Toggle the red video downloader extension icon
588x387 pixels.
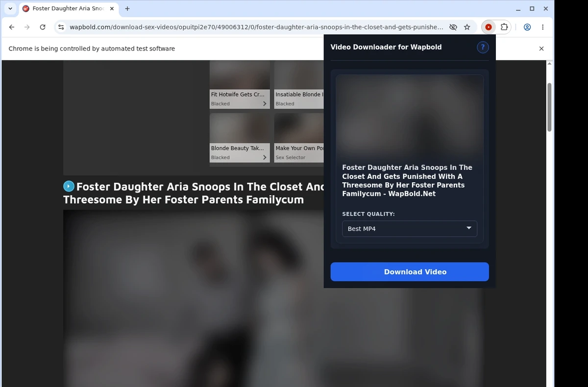[489, 27]
